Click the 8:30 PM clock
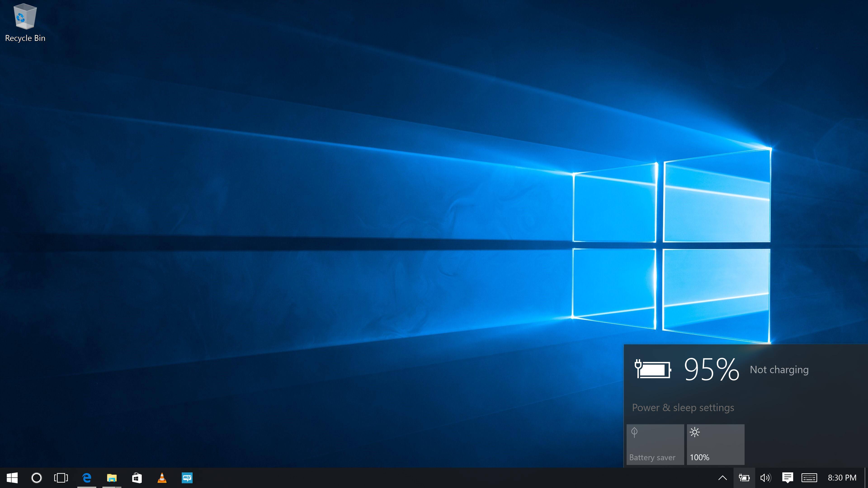Viewport: 868px width, 488px height. [842, 478]
